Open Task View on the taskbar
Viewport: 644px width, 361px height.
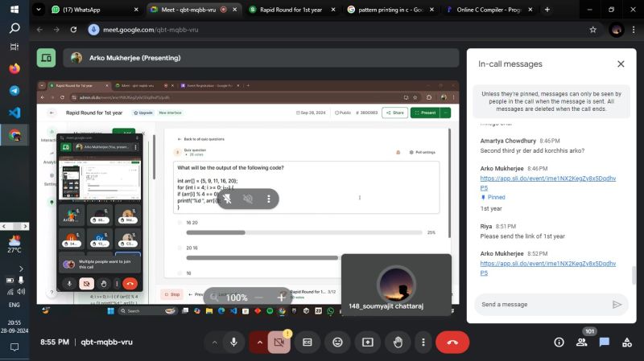point(14,47)
